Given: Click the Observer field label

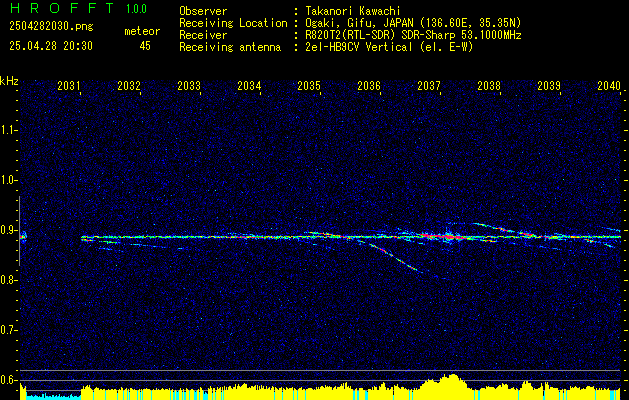Looking at the screenshot, I should tap(203, 12).
